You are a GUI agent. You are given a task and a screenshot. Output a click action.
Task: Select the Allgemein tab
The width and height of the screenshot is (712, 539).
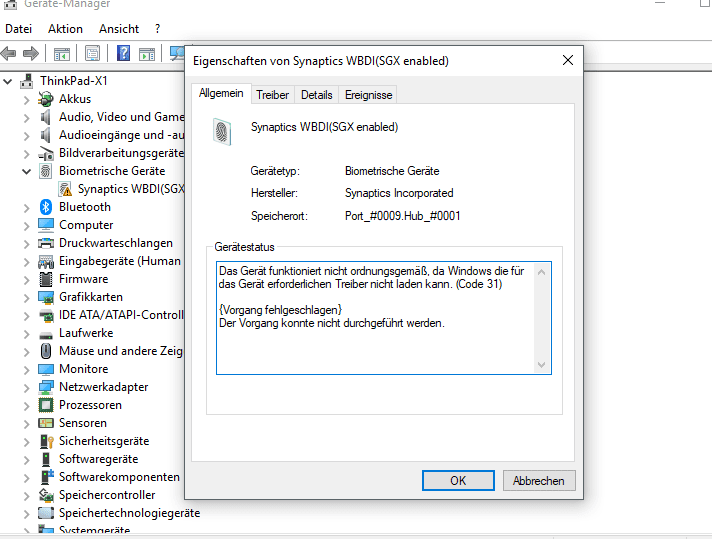point(221,94)
